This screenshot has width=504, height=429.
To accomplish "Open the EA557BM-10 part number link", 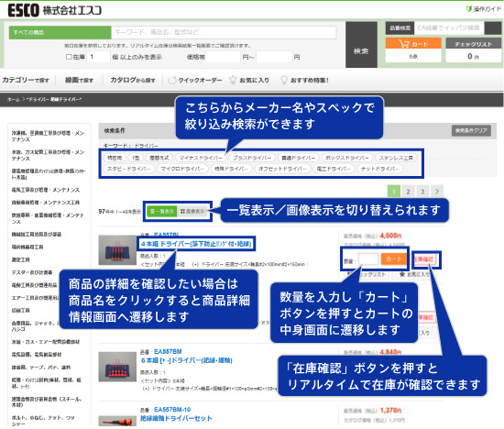I will click(x=172, y=410).
